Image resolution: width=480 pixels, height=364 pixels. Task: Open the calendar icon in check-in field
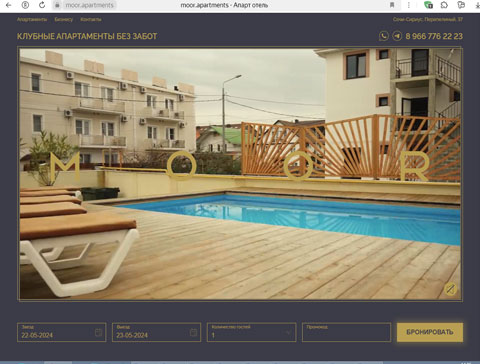tap(98, 332)
